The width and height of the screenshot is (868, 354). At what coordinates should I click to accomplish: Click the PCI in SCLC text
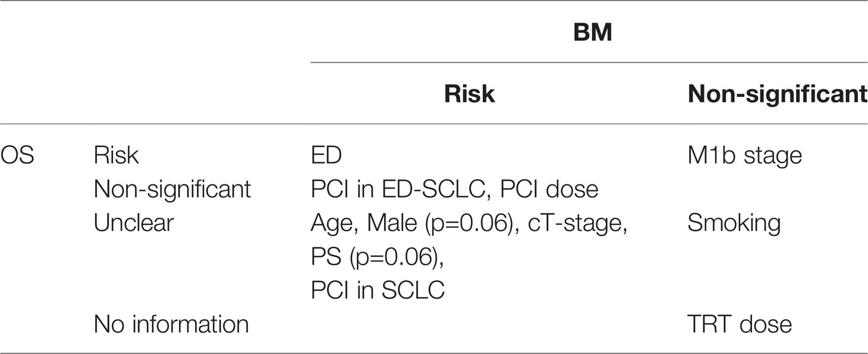[x=378, y=290]
